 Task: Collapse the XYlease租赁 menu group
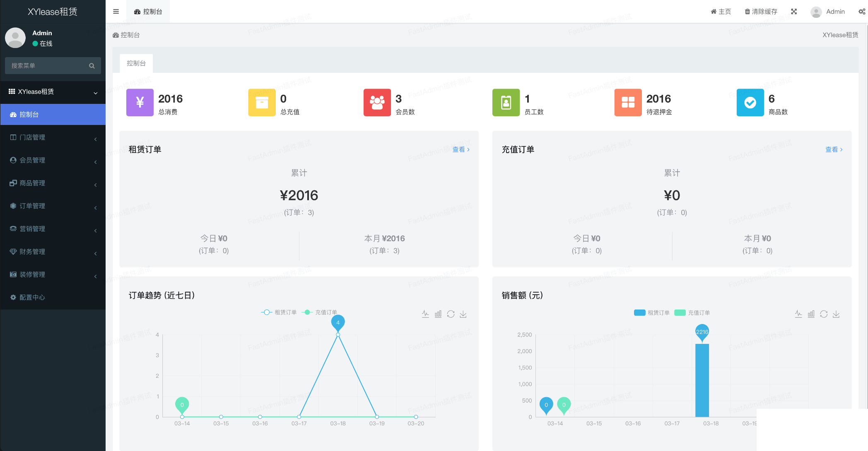click(x=53, y=92)
